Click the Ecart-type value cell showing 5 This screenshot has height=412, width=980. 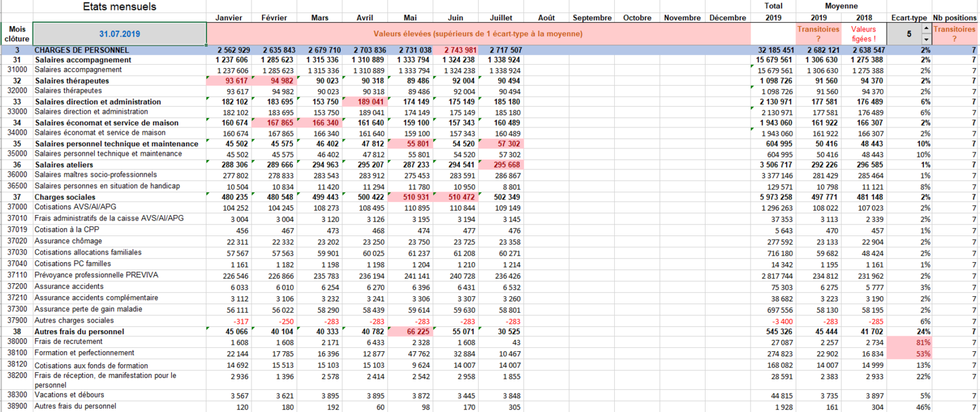(x=904, y=33)
